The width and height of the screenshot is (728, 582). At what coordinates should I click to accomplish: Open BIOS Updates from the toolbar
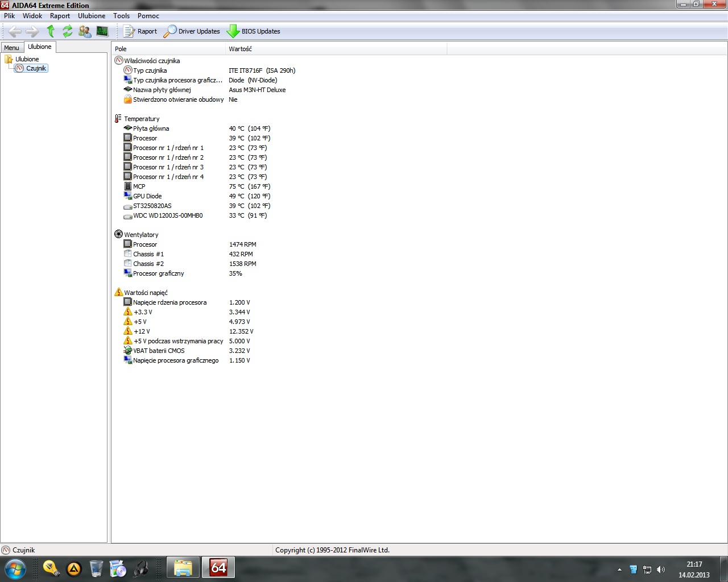point(254,31)
